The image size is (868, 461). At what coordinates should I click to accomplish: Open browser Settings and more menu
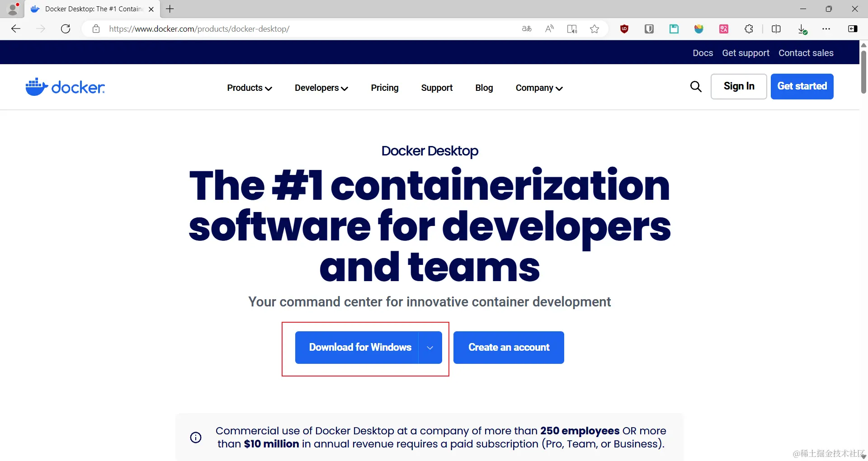point(826,29)
